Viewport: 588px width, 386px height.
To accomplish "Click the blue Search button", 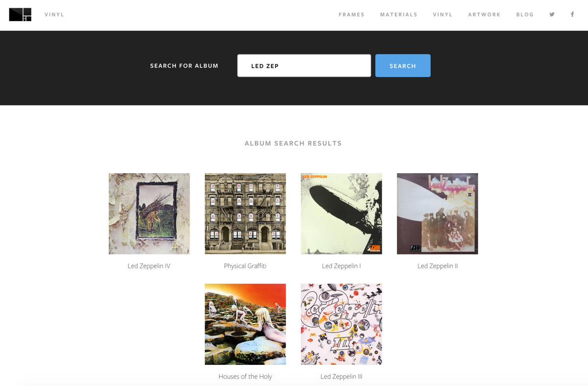I will tap(403, 66).
